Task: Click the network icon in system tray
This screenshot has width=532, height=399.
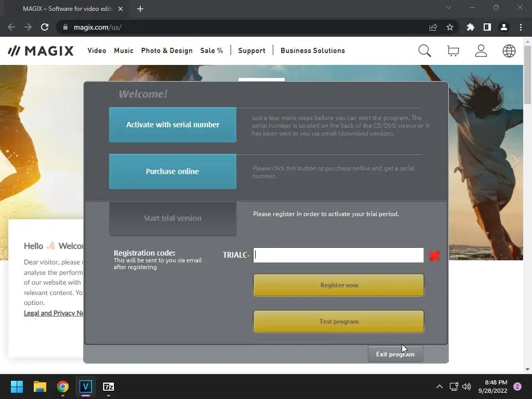Action: pos(454,387)
